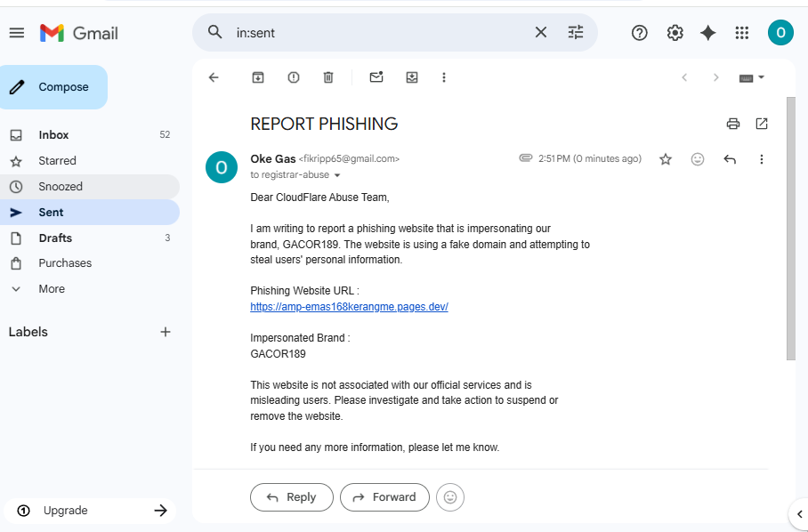
Task: Show the side panel arrow
Action: pos(799,513)
